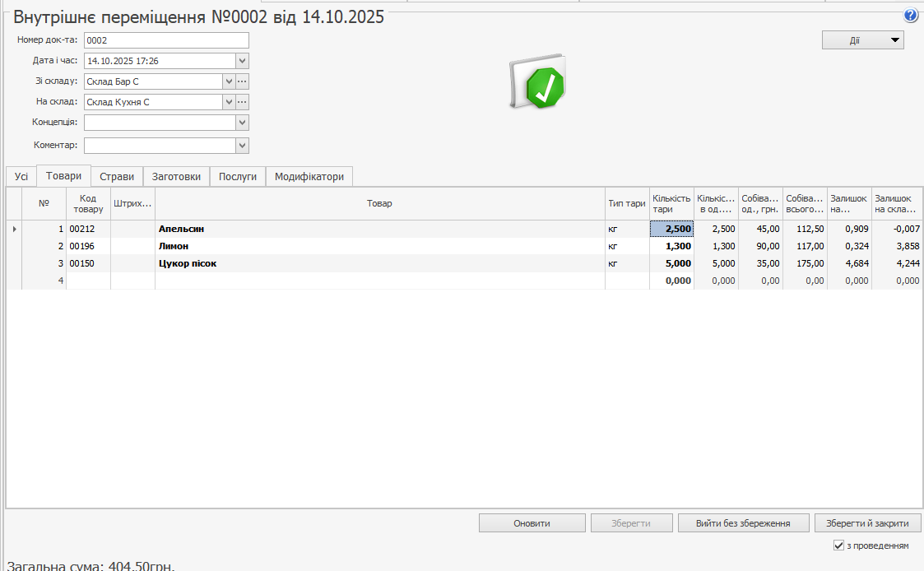This screenshot has height=571, width=924.
Task: Click the Номер док-та input field
Action: [x=165, y=40]
